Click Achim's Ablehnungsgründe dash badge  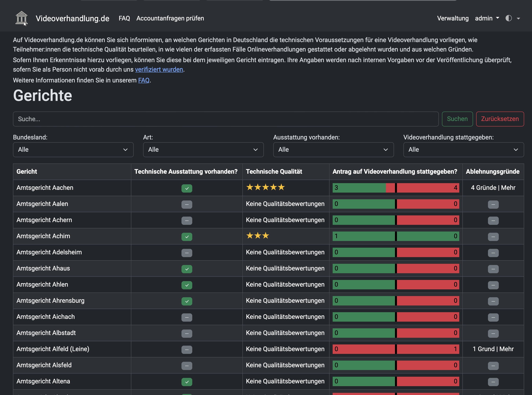click(493, 237)
